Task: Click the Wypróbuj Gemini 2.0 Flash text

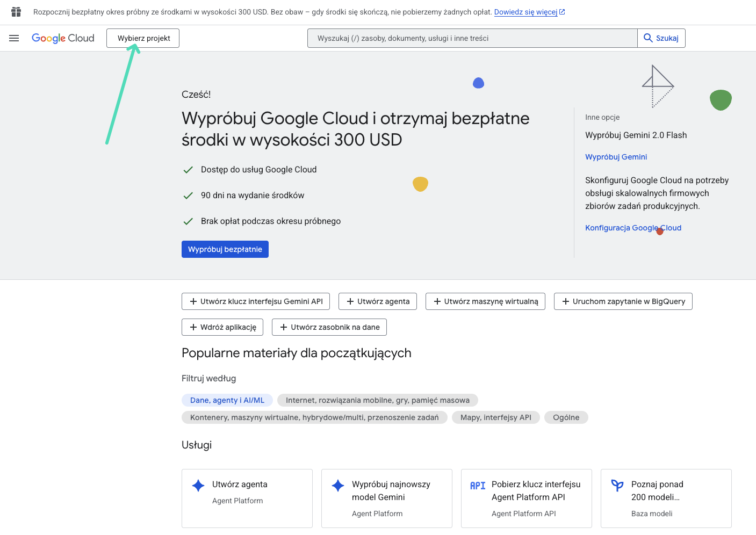Action: tap(636, 135)
